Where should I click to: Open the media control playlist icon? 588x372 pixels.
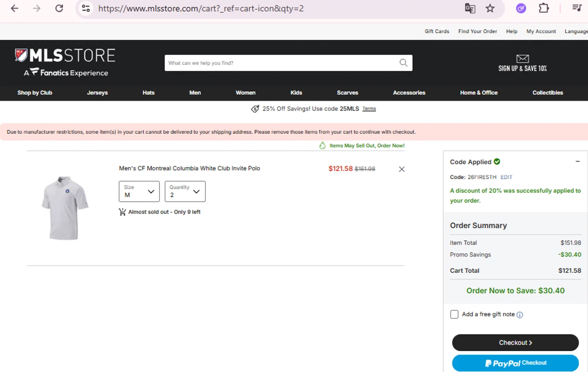[577, 8]
